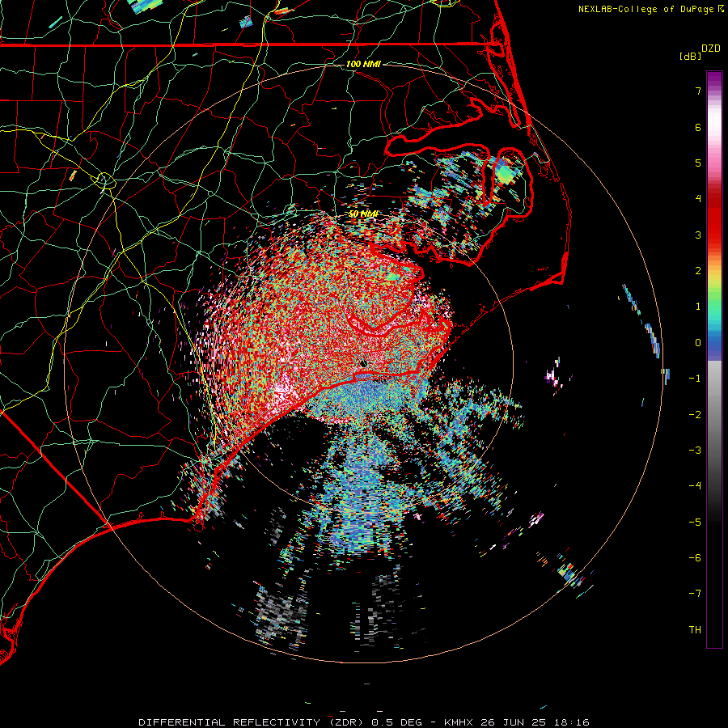Click the 'TH' label at legend bottom
Screen dimensions: 728x728
[695, 630]
